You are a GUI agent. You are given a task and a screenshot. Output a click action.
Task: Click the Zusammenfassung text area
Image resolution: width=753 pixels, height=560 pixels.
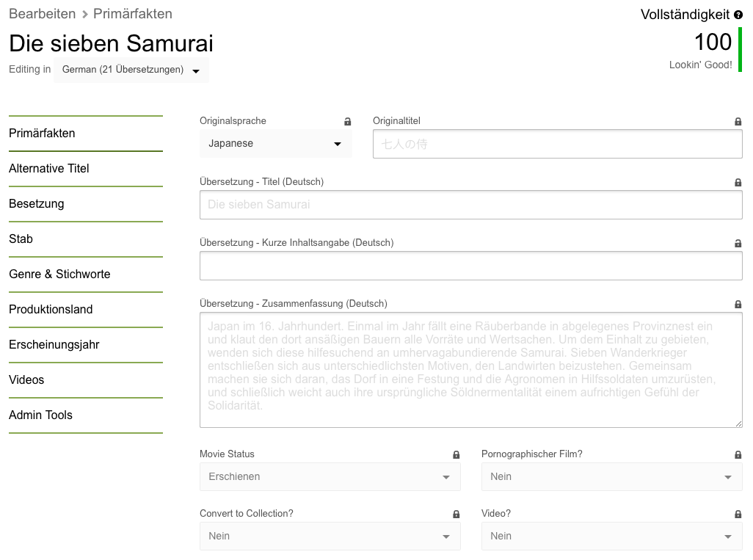(x=471, y=370)
